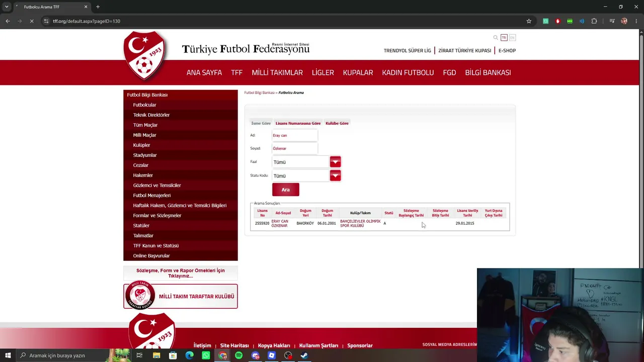Open the Chrome profile avatar
Viewport: 644px width, 362px height.
tap(624, 21)
